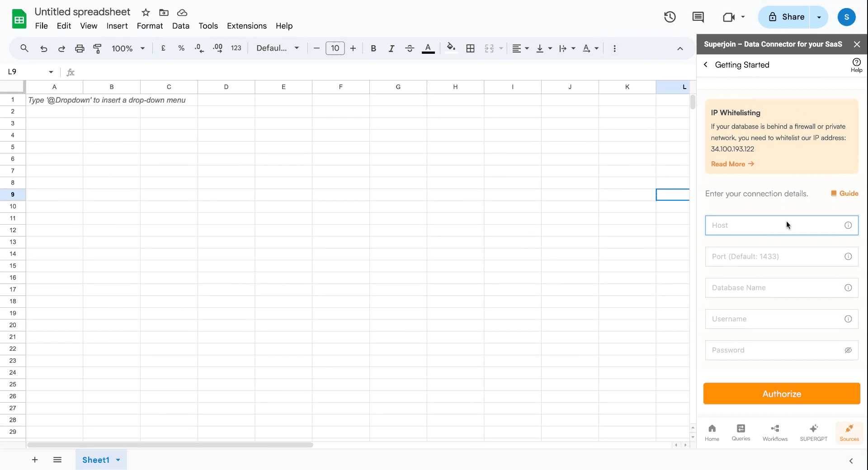
Task: Activate the paint format tool
Action: pos(97,48)
